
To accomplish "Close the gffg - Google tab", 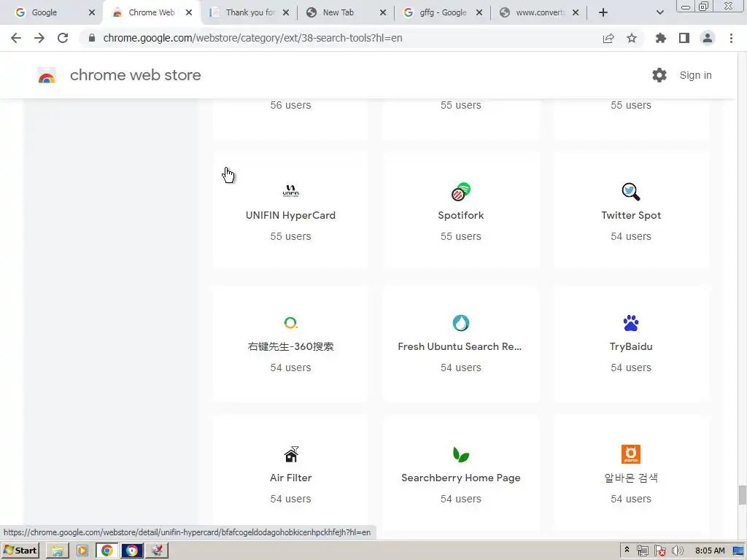I will pyautogui.click(x=479, y=12).
